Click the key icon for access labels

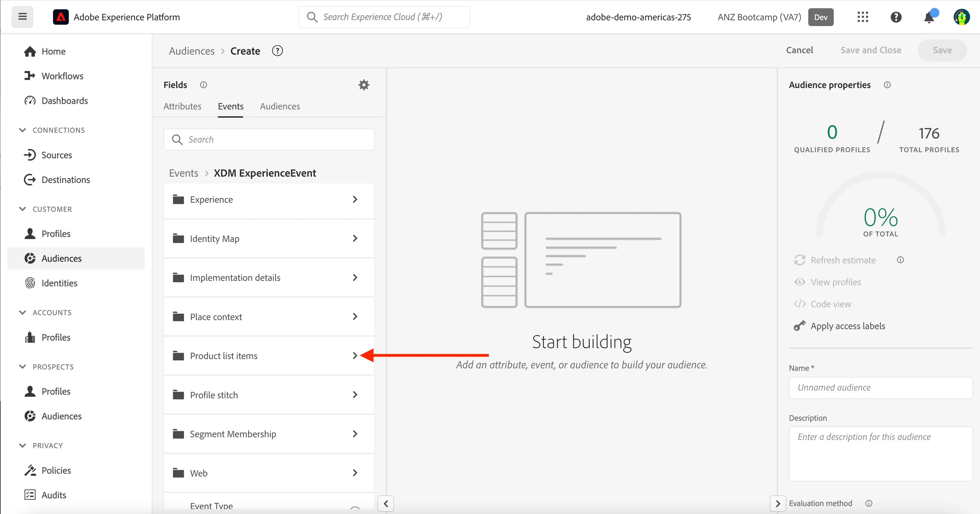point(799,326)
